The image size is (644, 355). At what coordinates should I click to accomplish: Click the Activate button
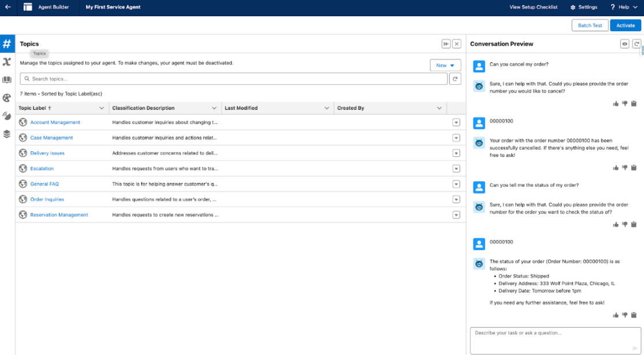[625, 25]
